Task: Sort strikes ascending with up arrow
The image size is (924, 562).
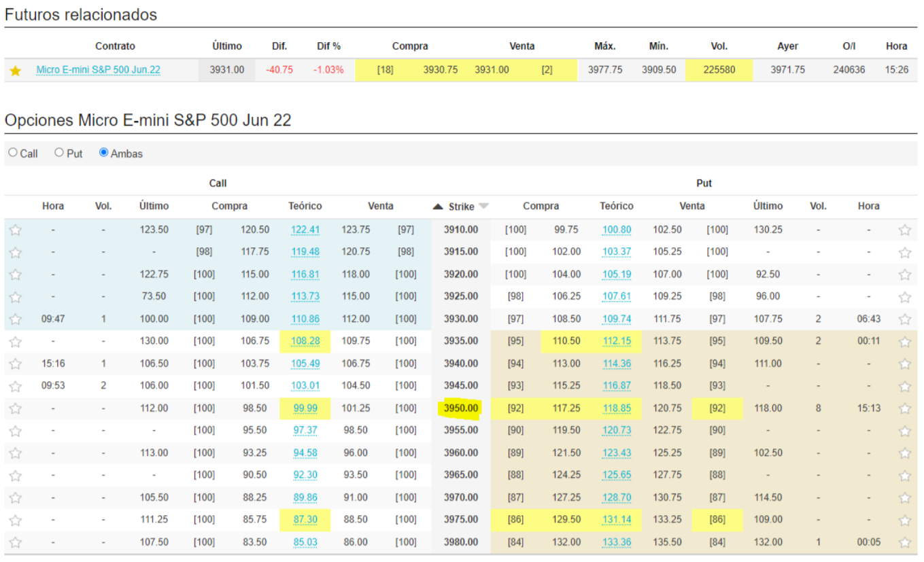Action: click(439, 207)
